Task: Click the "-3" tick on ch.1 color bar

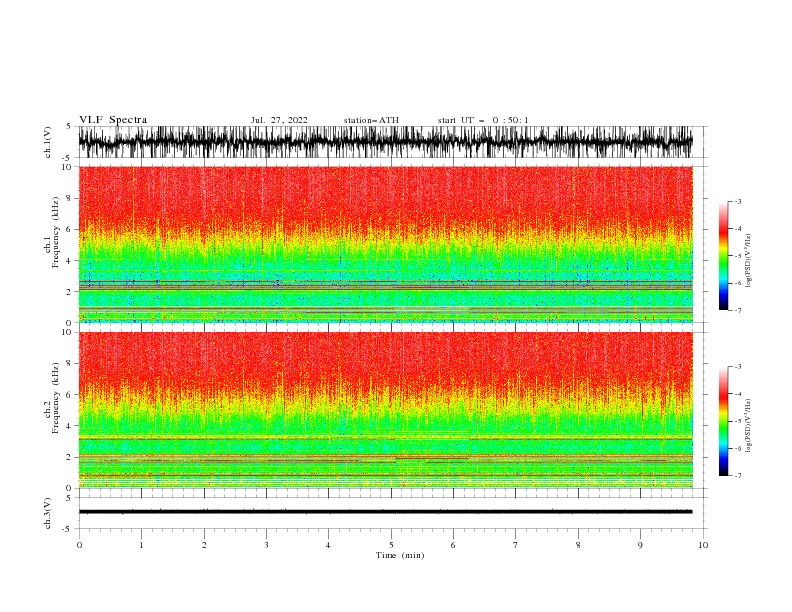Action: [737, 201]
